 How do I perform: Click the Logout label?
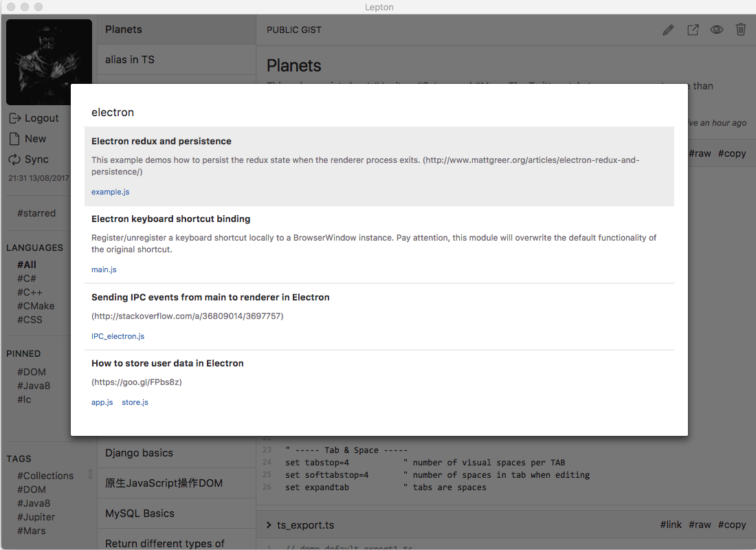pos(41,118)
